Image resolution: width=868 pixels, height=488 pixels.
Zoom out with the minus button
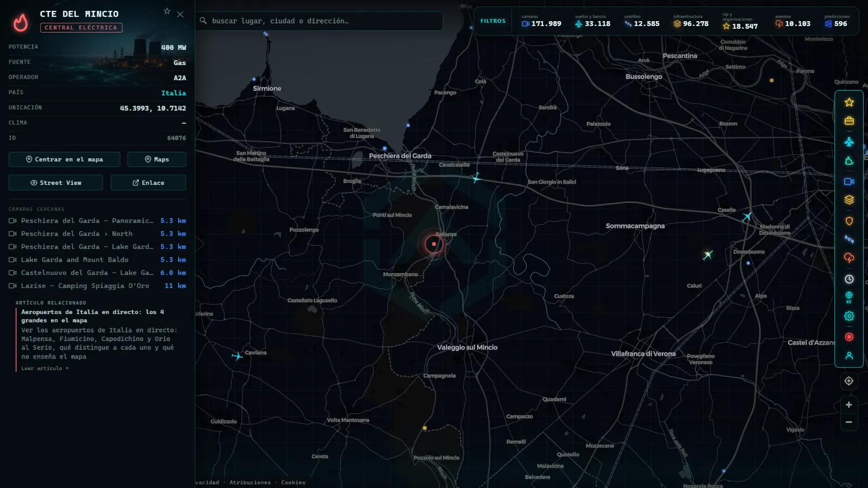pyautogui.click(x=849, y=422)
